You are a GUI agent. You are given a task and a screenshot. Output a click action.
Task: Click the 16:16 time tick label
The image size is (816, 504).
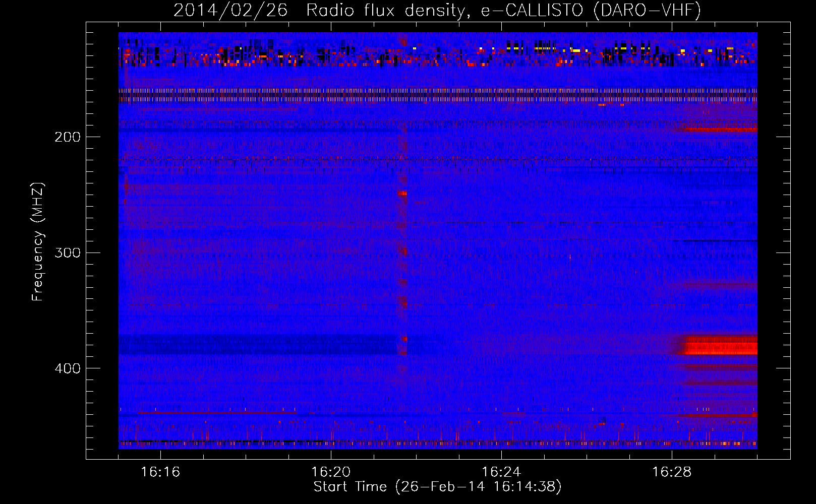point(160,472)
